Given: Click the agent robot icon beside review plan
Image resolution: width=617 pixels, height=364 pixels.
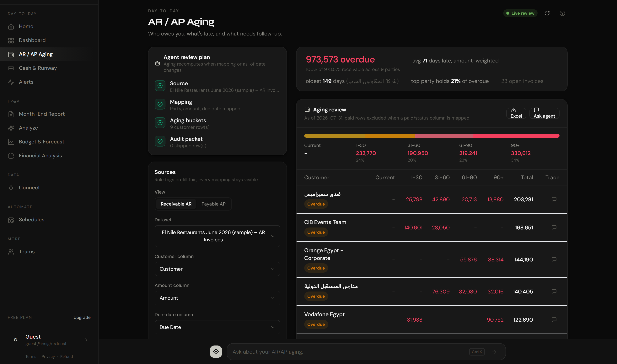Looking at the screenshot, I should pos(158,64).
